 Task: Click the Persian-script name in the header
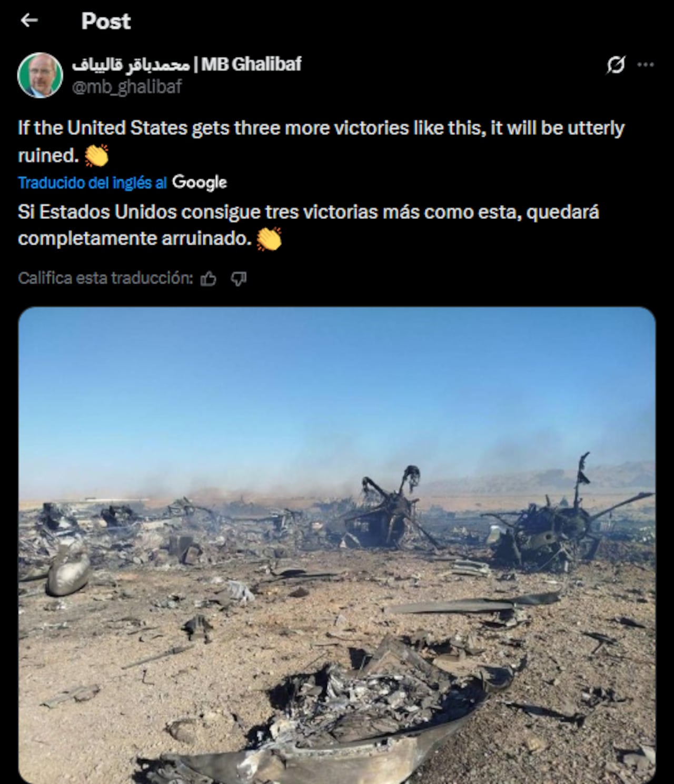click(x=131, y=64)
